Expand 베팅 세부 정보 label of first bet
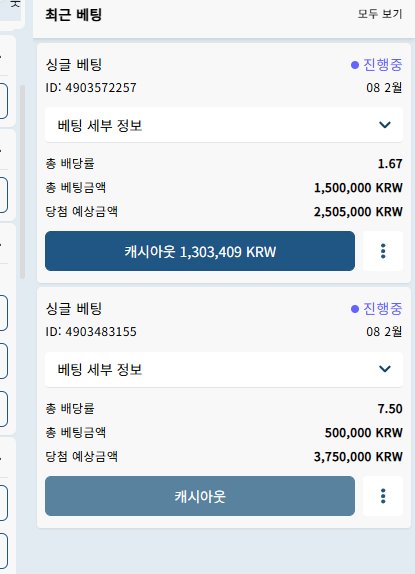The height and width of the screenshot is (574, 415). pos(100,126)
